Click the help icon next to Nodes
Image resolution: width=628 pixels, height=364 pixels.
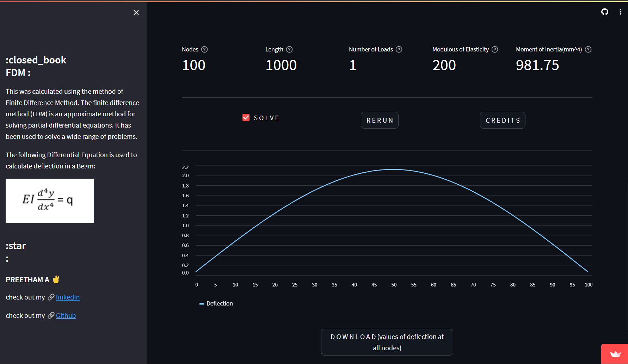point(204,49)
